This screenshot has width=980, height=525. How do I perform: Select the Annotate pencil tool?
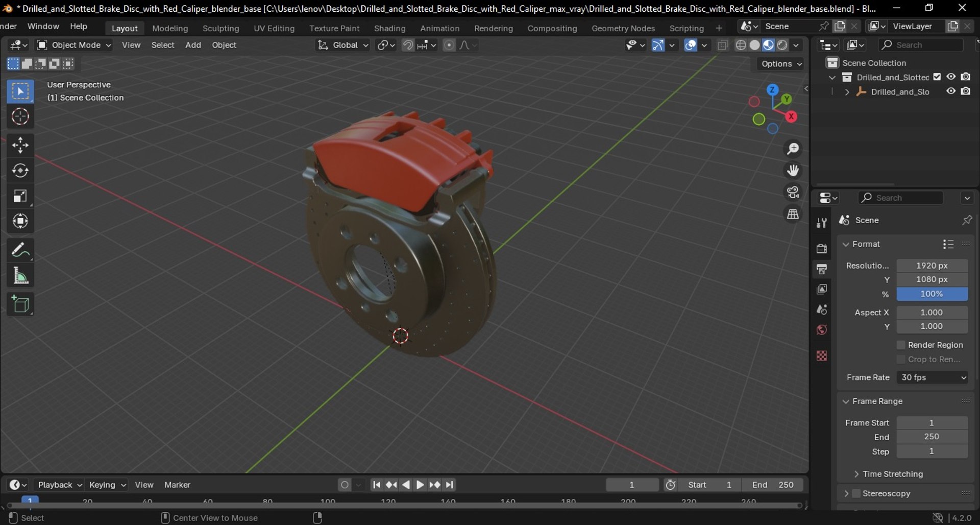(x=20, y=250)
